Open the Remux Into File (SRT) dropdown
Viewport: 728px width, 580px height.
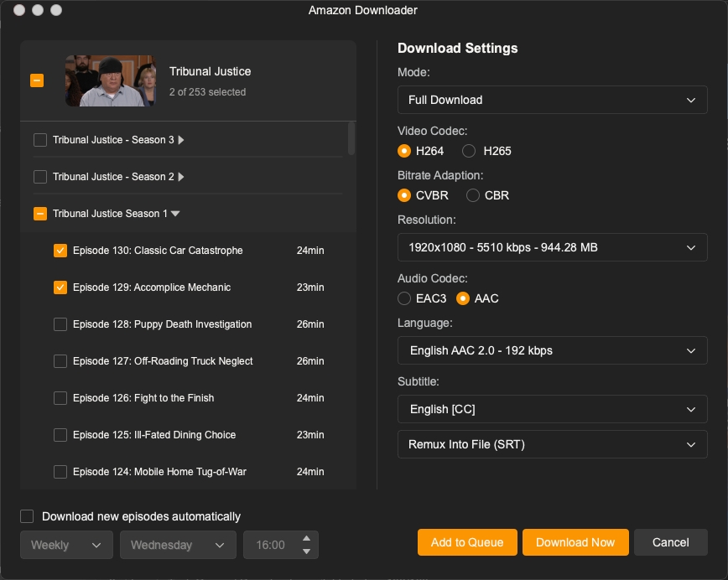(552, 444)
